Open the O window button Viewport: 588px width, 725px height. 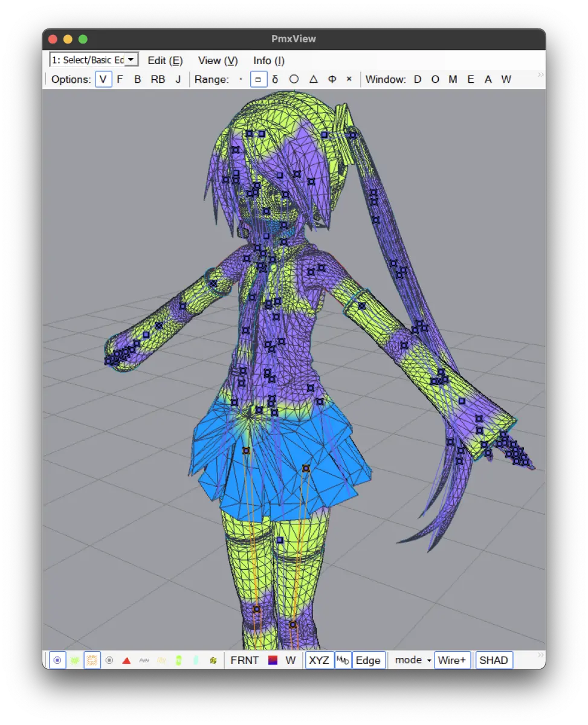tap(435, 79)
